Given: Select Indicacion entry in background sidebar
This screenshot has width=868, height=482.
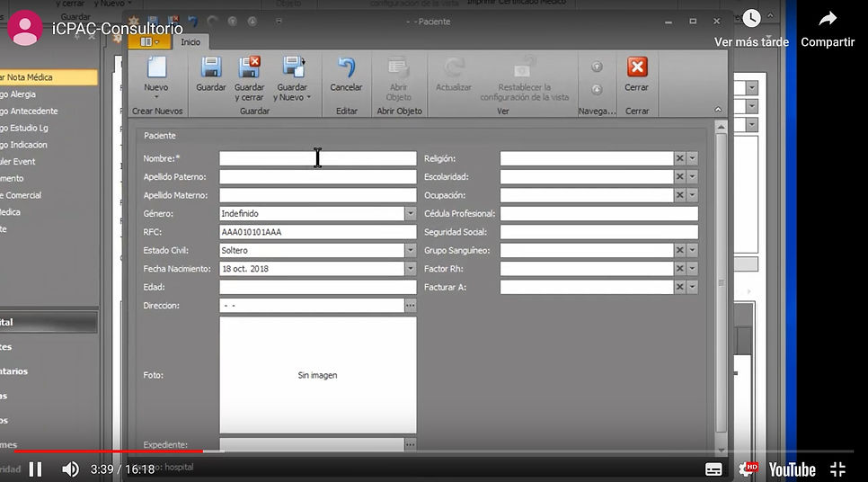Looking at the screenshot, I should 23,145.
